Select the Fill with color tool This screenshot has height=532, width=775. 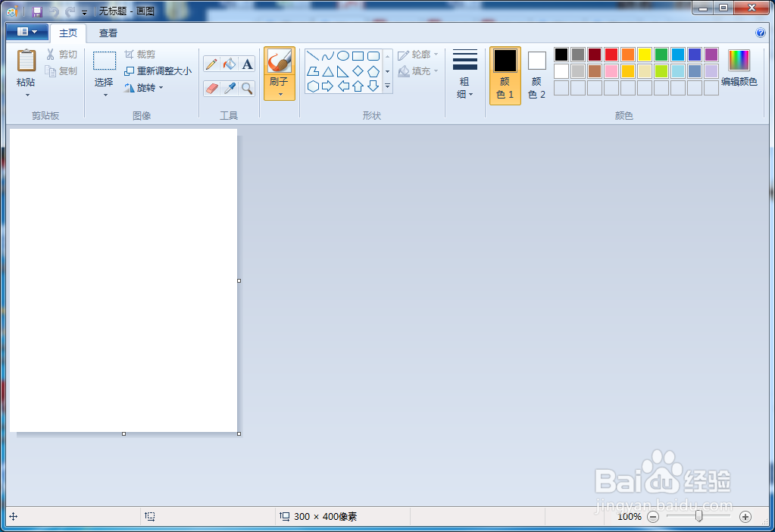click(x=229, y=64)
